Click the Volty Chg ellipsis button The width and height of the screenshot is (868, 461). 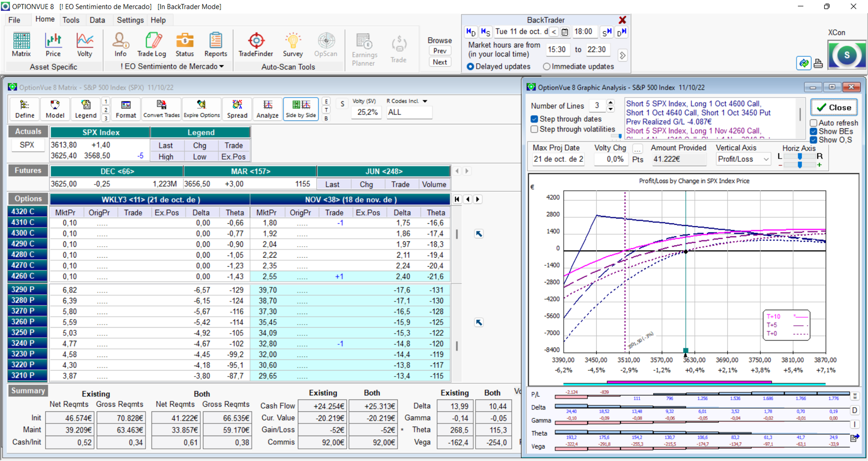coord(638,149)
